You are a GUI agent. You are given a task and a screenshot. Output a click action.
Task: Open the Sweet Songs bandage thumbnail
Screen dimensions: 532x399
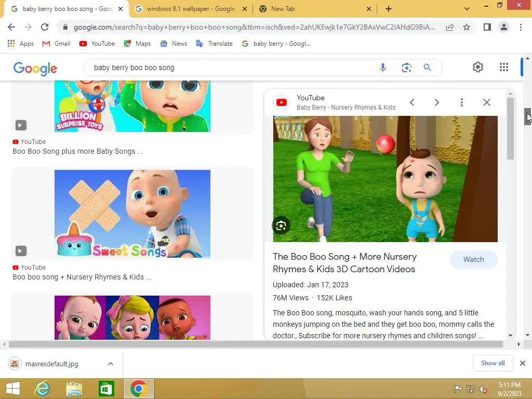coord(132,214)
